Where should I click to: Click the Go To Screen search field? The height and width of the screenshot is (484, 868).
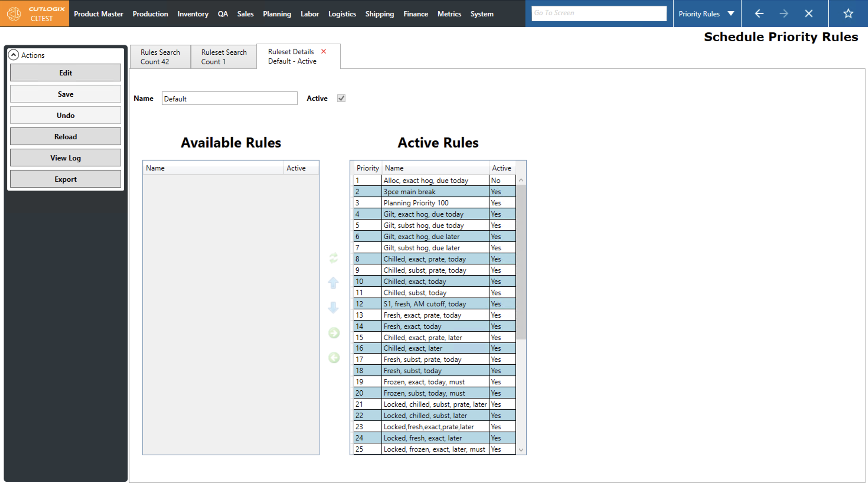(x=598, y=13)
